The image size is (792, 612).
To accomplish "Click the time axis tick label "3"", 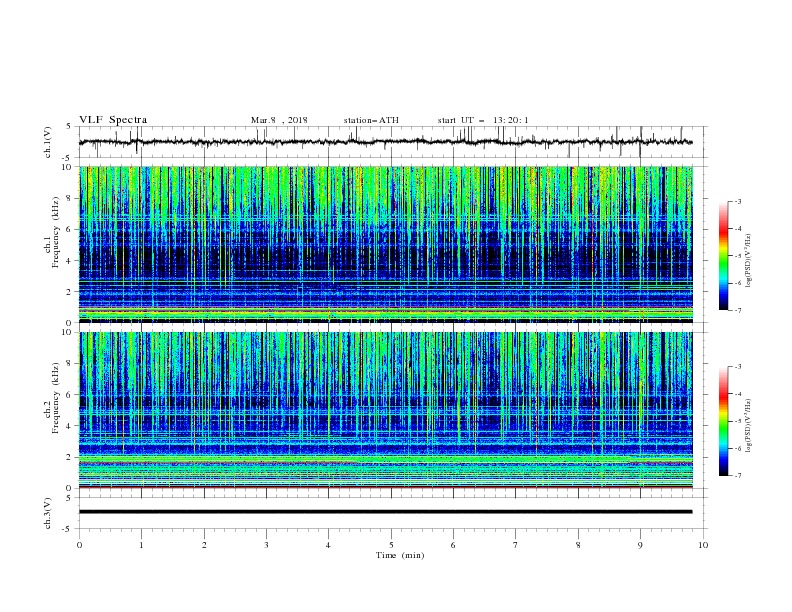I will pos(266,545).
